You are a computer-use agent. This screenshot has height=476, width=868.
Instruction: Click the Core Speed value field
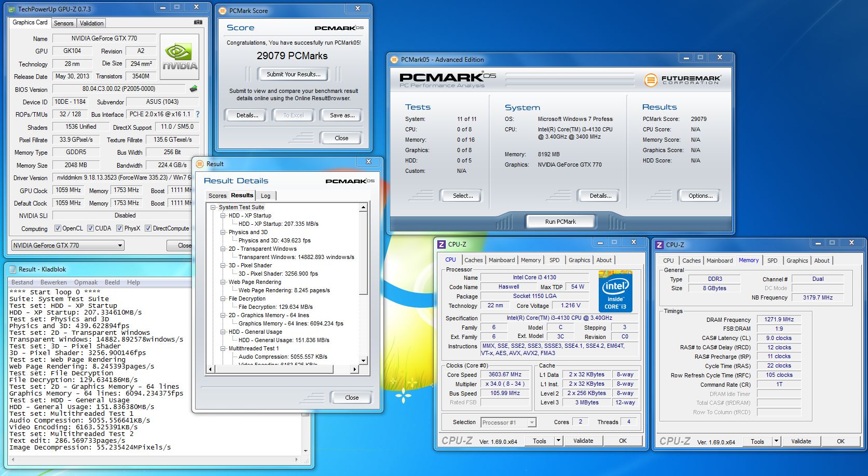pyautogui.click(x=505, y=374)
